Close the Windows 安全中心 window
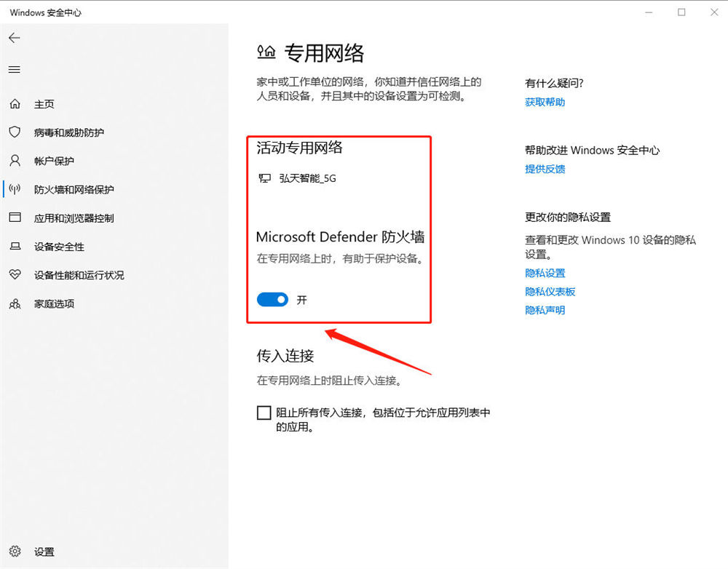 tap(714, 12)
